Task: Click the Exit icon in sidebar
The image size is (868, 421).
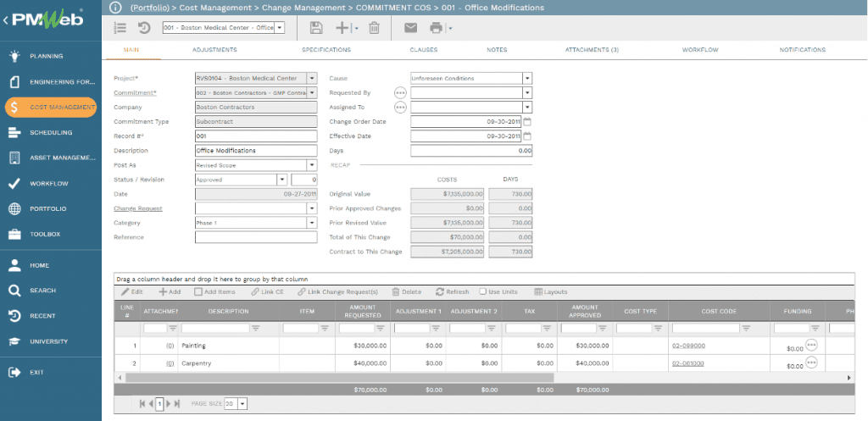Action: click(x=14, y=373)
